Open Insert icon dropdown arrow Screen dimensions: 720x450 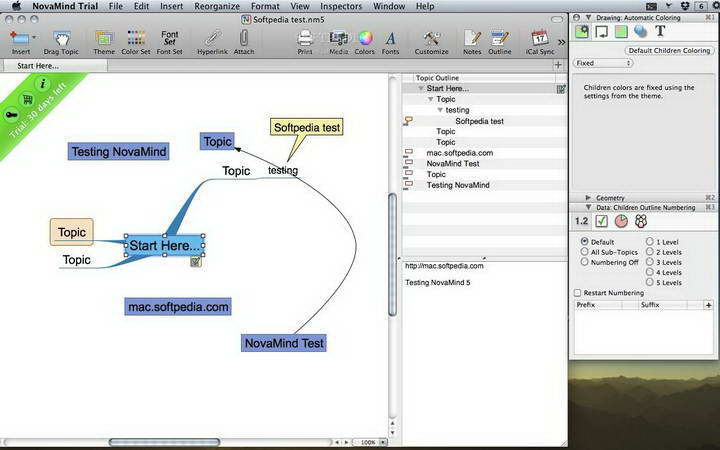coord(34,37)
